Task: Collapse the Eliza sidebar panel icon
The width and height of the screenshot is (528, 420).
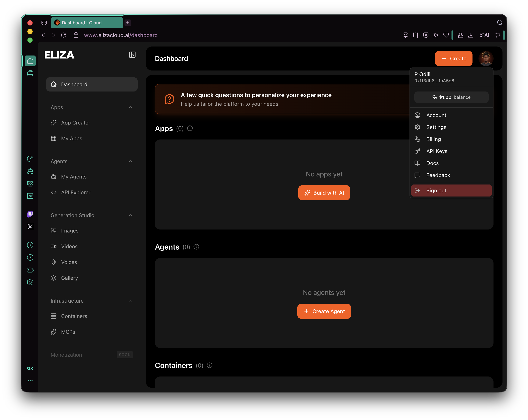Action: [x=132, y=55]
